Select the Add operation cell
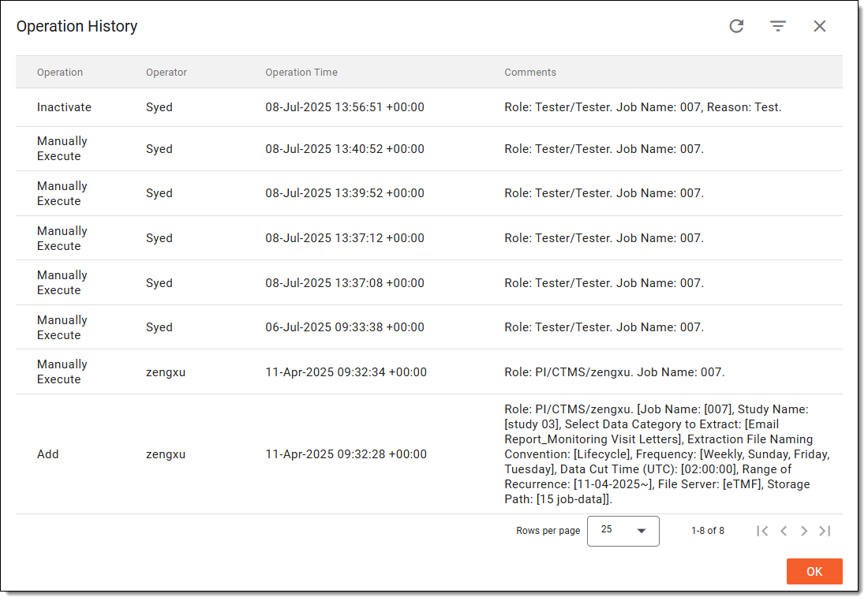The width and height of the screenshot is (868, 601). 47,454
